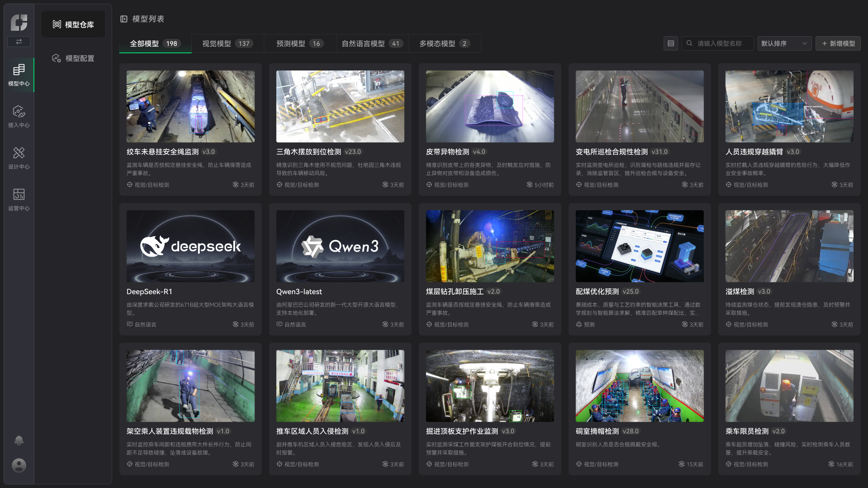Open the user avatar profile
This screenshot has width=868, height=488.
(19, 465)
